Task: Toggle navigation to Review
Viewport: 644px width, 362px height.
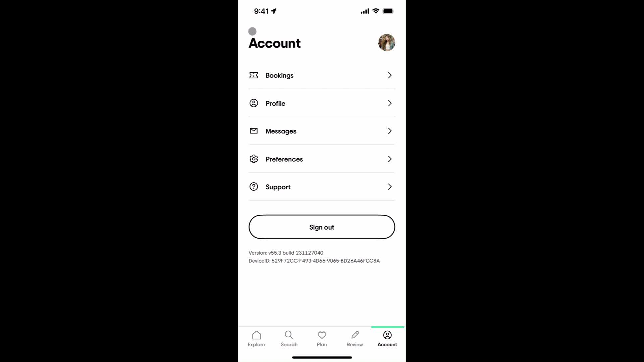Action: point(354,338)
